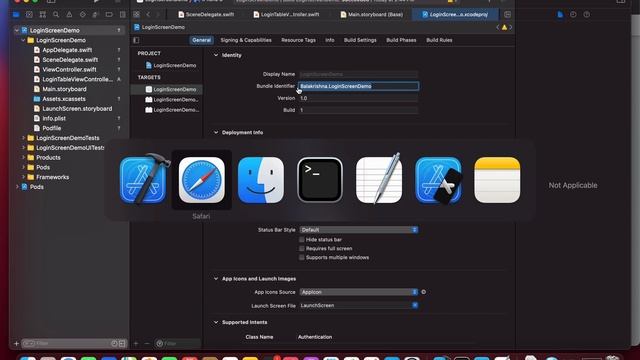Expand the Pods project at navigator bottom
Image resolution: width=640 pixels, height=360 pixels.
(x=17, y=187)
